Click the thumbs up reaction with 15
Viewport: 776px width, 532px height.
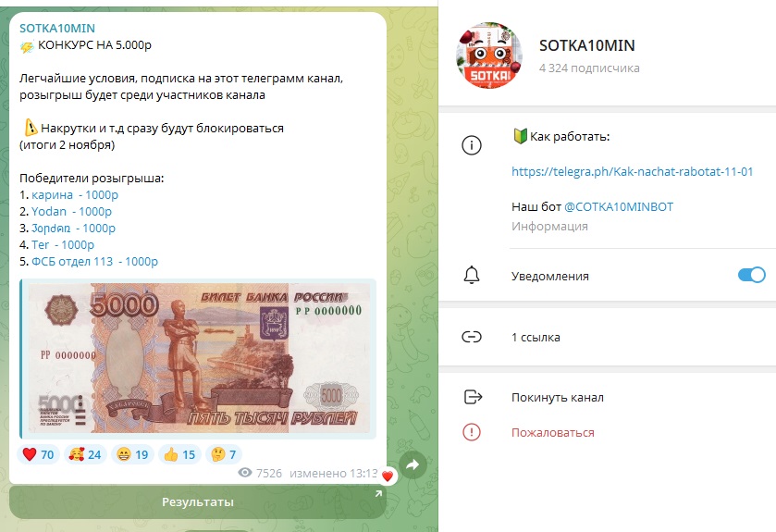point(179,454)
